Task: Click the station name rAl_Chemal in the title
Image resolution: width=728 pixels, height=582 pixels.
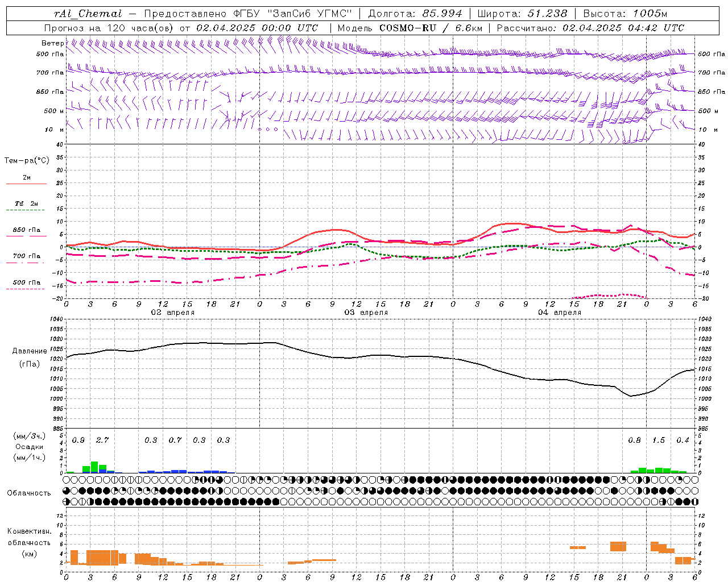Action: click(88, 14)
